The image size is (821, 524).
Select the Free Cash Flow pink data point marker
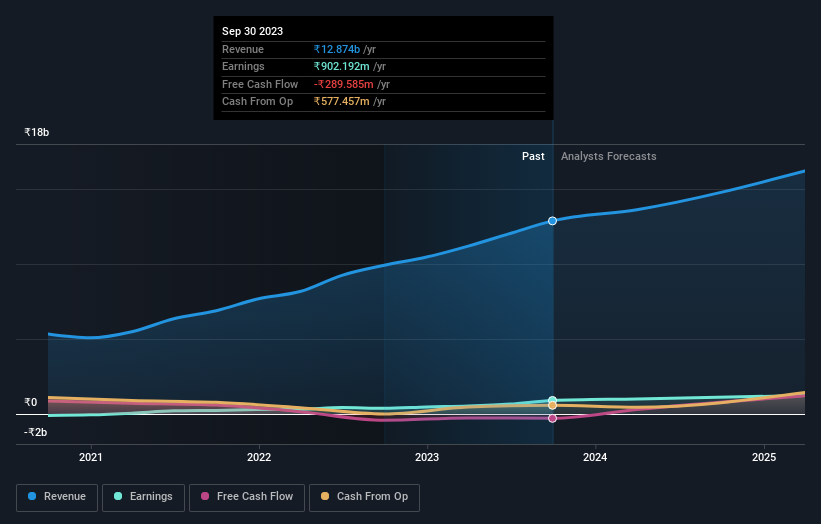pos(552,418)
